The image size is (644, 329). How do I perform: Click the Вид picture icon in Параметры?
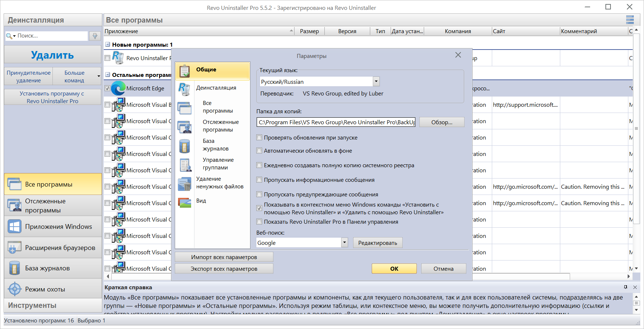[185, 202]
